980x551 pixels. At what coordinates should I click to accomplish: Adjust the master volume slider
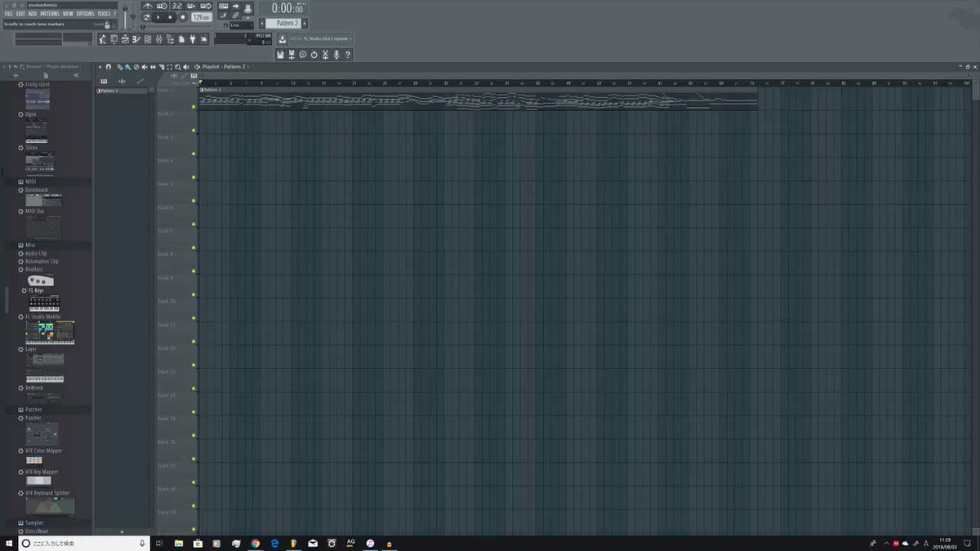click(125, 18)
